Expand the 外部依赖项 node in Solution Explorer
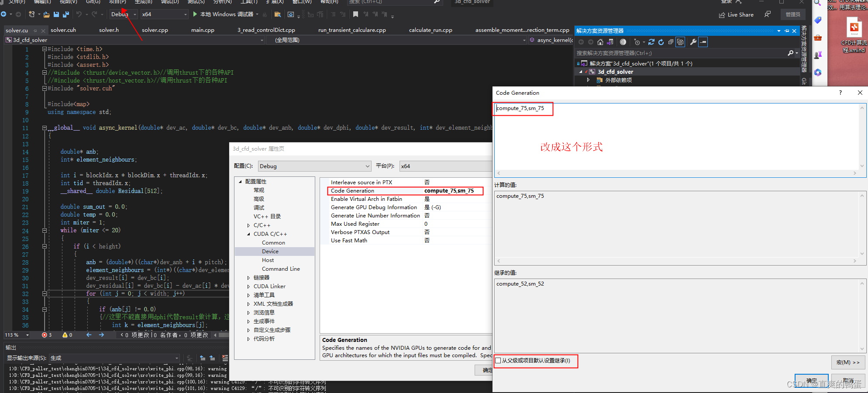This screenshot has height=393, width=868. point(588,80)
